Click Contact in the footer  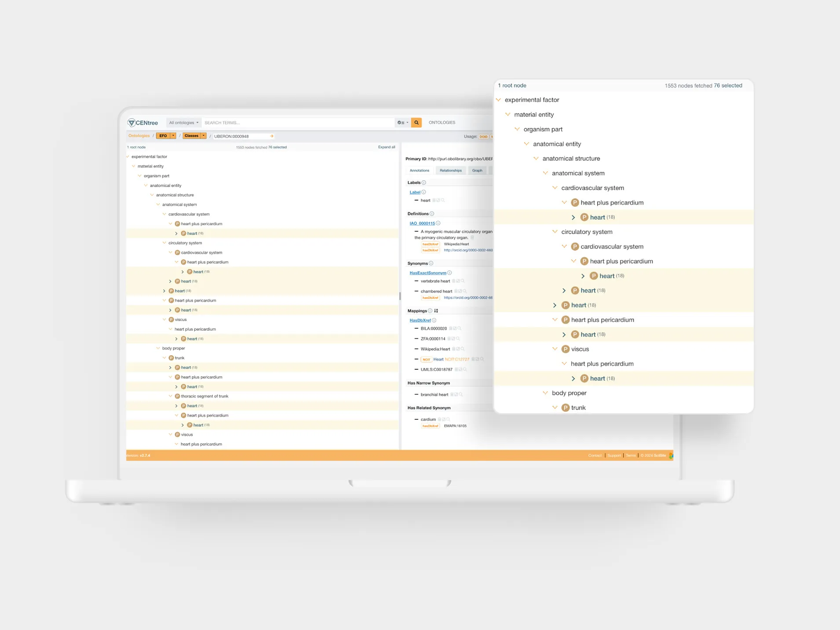(595, 455)
